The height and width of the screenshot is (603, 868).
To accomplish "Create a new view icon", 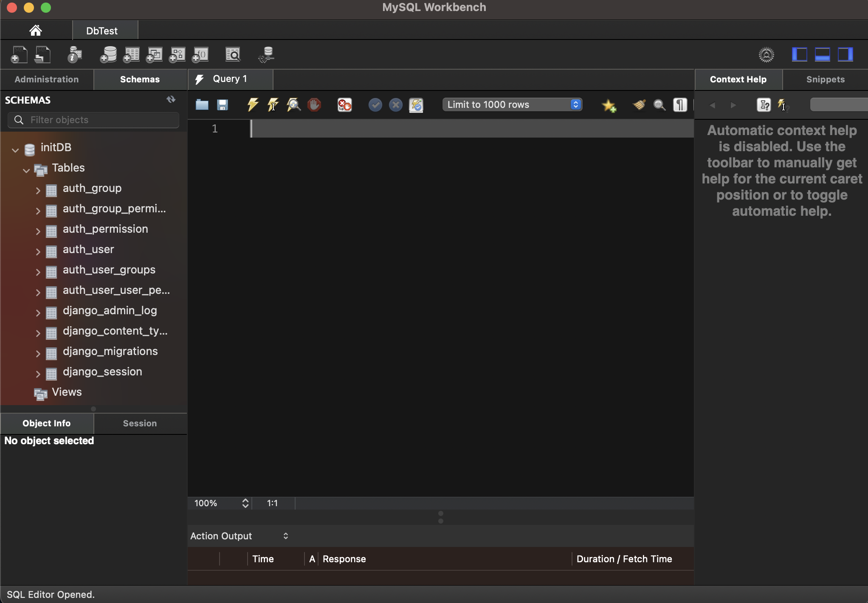I will 154,55.
